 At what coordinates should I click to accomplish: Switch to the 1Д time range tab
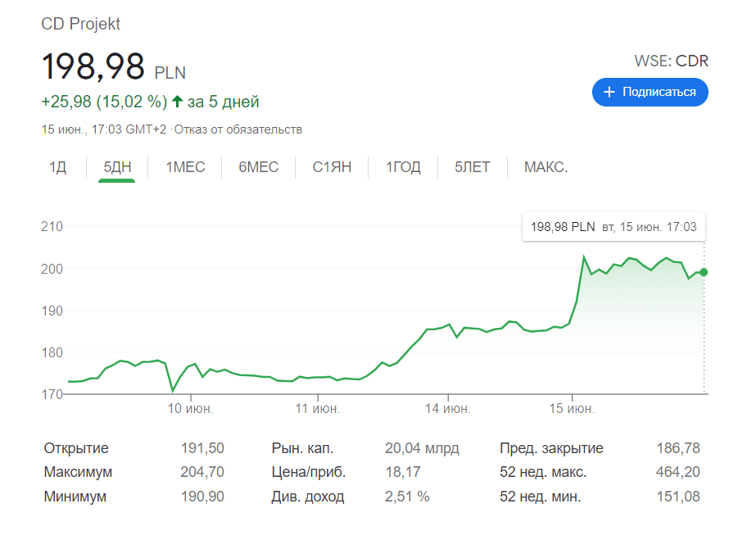(x=57, y=168)
